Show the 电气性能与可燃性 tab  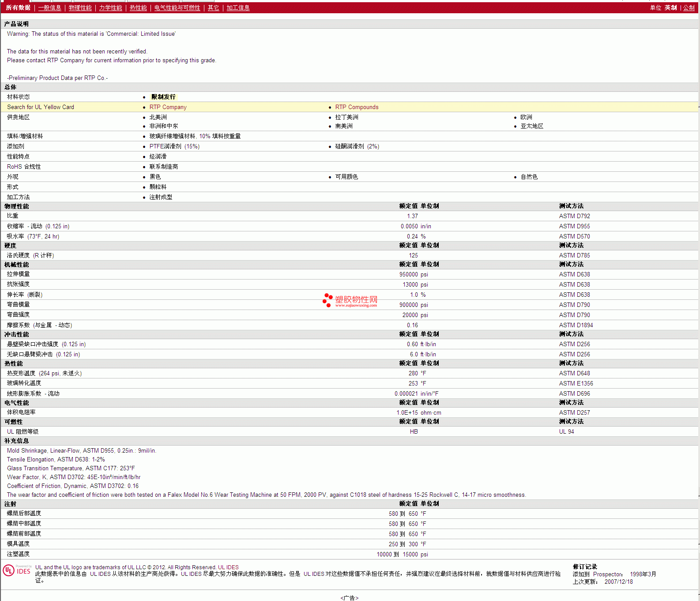[x=177, y=8]
